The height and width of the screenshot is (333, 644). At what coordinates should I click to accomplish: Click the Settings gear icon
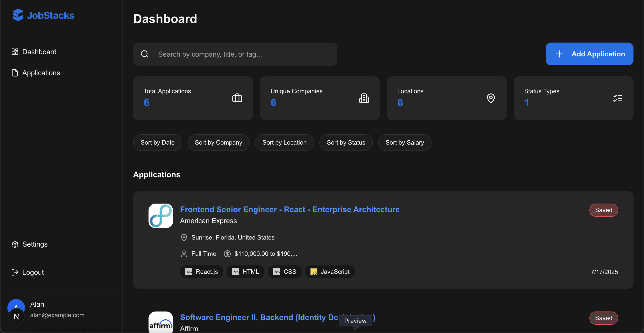pos(15,244)
